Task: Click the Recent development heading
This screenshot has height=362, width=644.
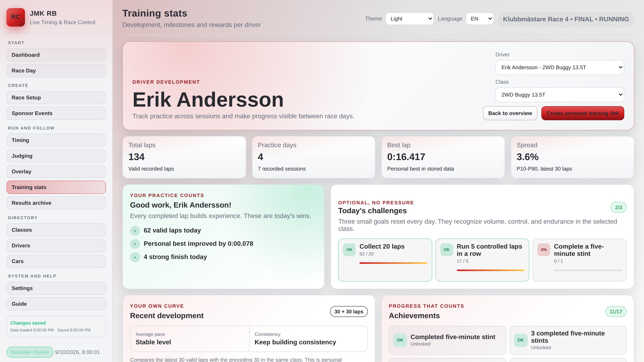Action: pos(167,316)
